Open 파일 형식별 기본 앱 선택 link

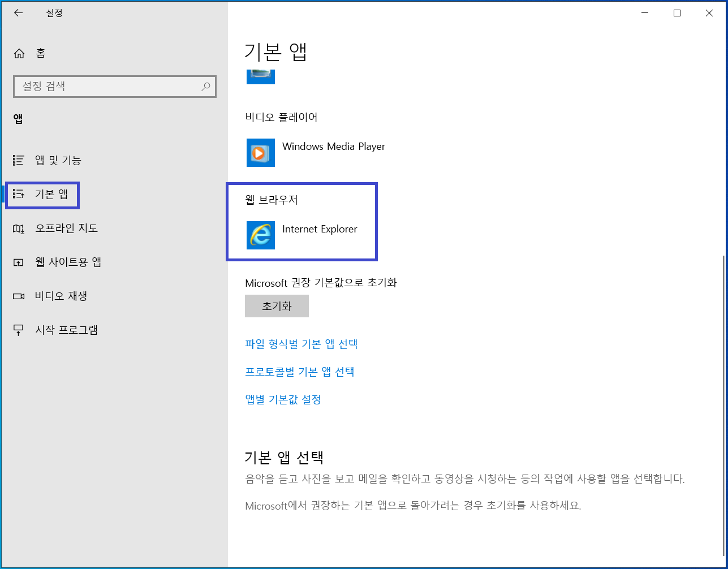(301, 344)
